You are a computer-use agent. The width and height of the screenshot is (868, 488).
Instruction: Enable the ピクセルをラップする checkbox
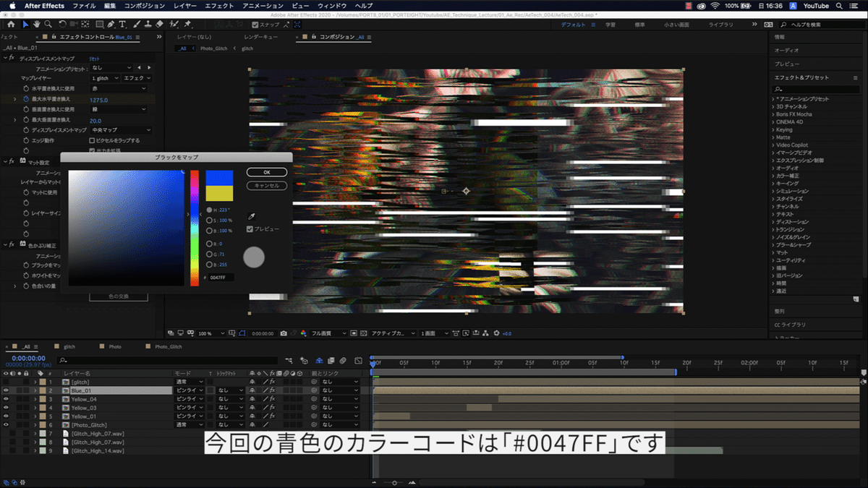point(91,140)
